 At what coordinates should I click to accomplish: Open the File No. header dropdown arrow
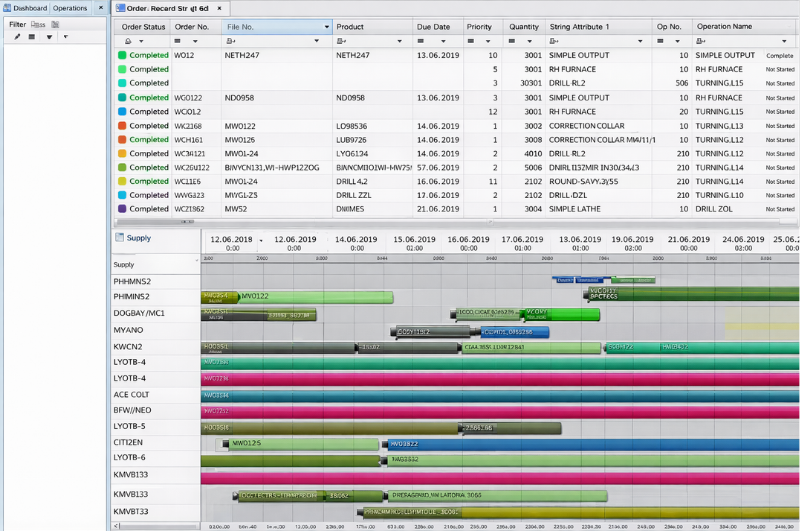(327, 27)
